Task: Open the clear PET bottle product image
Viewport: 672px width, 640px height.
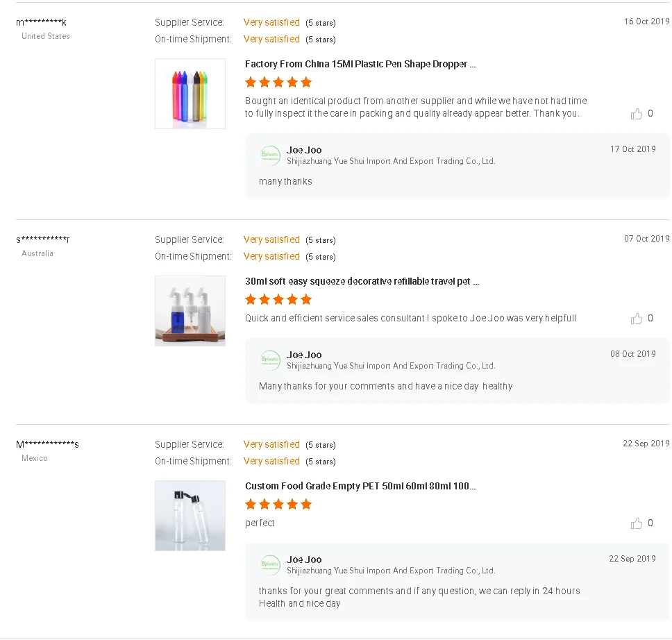Action: tap(190, 516)
